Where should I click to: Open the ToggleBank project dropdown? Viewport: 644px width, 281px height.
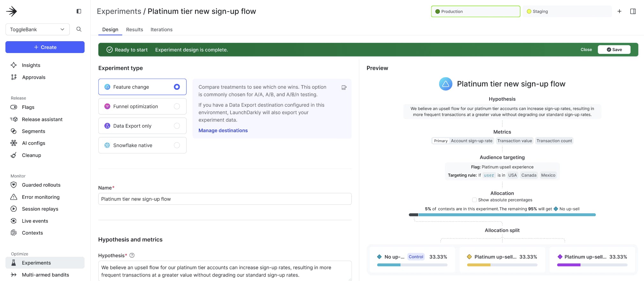tap(37, 29)
